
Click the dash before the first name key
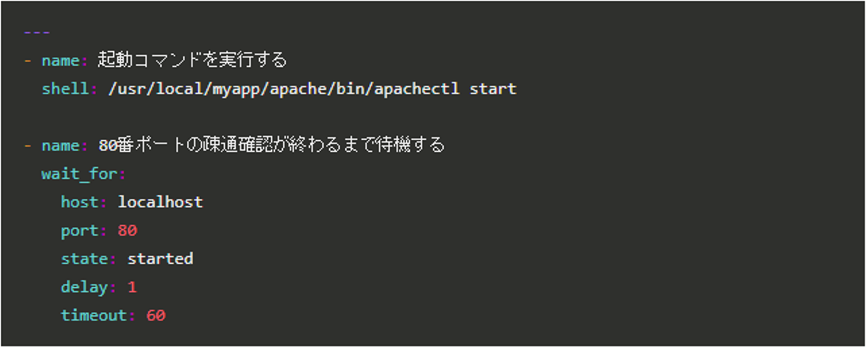pos(27,61)
